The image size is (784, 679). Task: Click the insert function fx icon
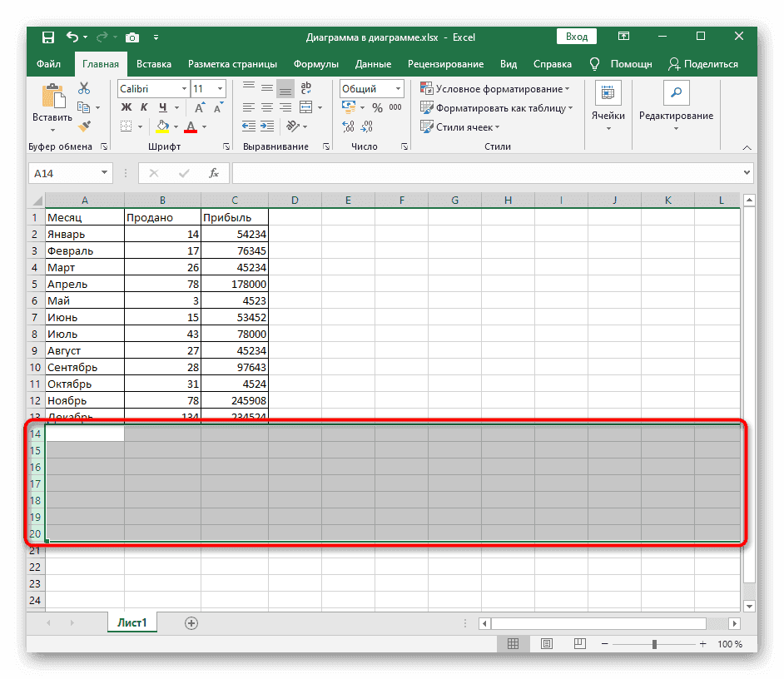coord(214,173)
